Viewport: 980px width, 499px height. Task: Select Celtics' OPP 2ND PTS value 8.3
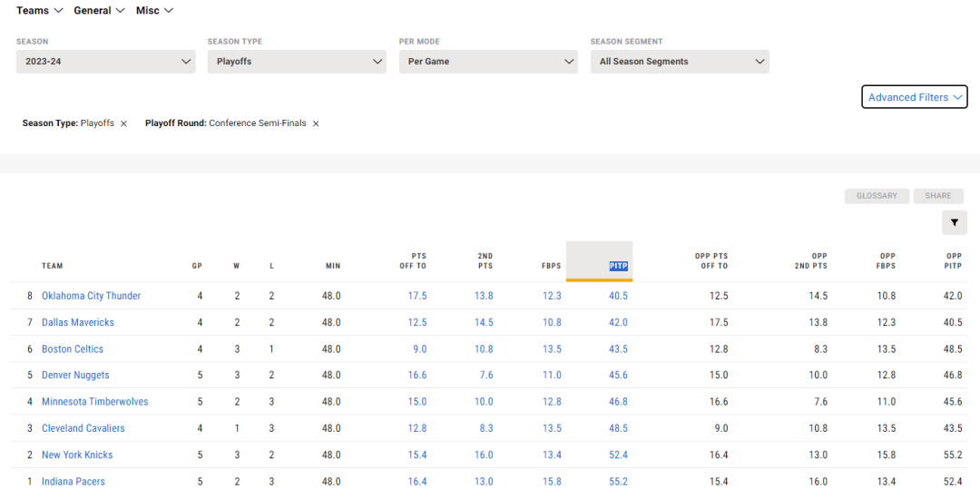pos(820,349)
